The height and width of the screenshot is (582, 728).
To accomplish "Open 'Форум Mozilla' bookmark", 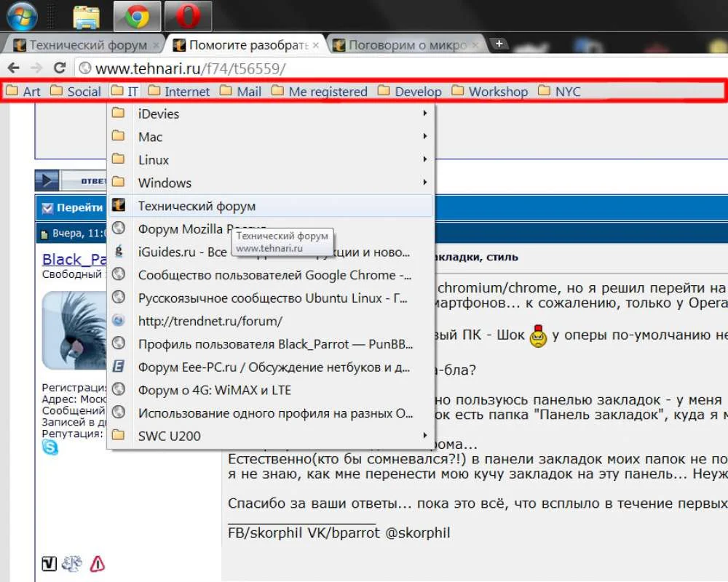I will pos(270,229).
